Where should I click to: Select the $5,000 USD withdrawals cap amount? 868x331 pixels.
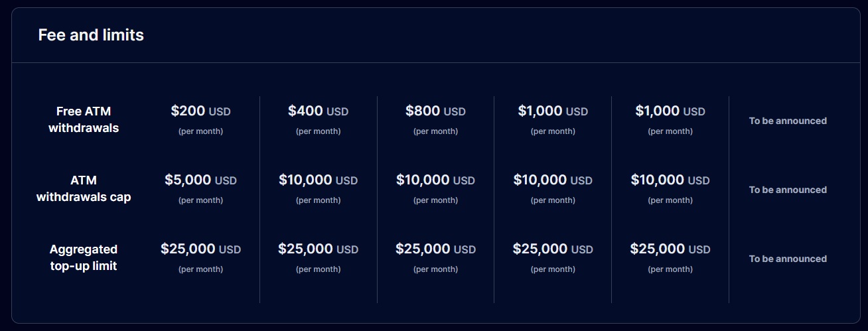pos(200,180)
